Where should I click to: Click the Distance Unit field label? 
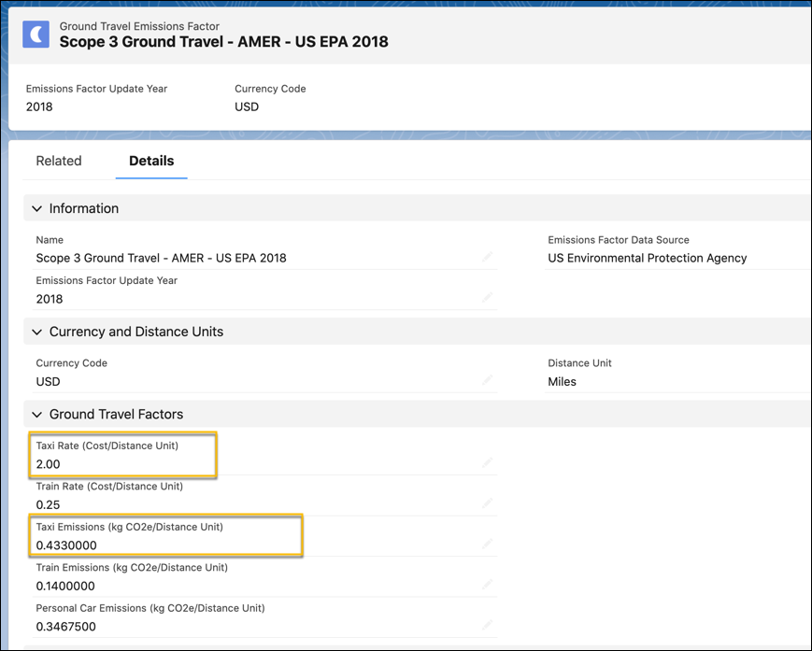click(579, 362)
